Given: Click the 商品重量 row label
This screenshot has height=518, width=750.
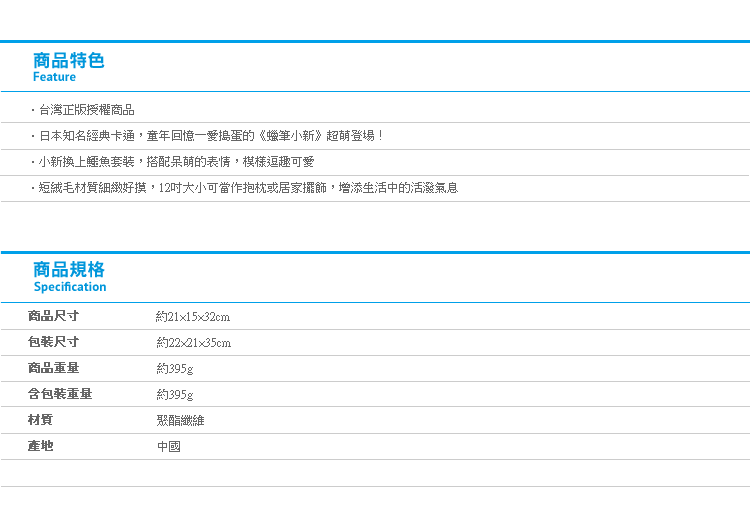Looking at the screenshot, I should [53, 368].
